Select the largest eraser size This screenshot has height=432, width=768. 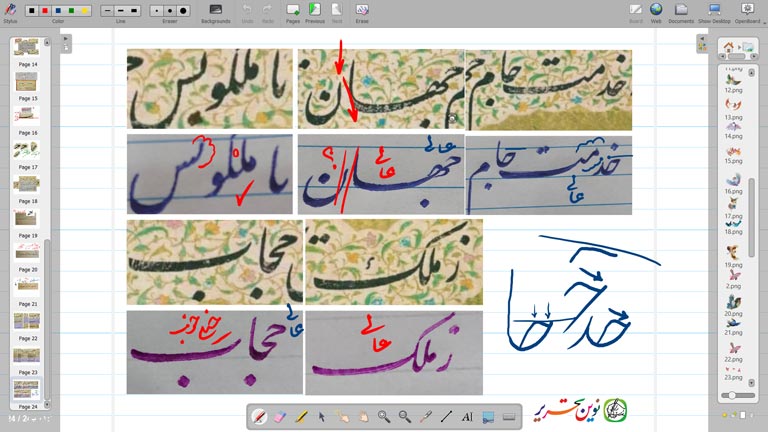tap(183, 10)
